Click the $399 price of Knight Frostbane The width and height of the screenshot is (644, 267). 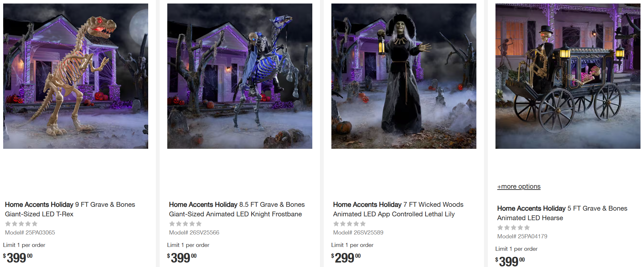point(182,258)
